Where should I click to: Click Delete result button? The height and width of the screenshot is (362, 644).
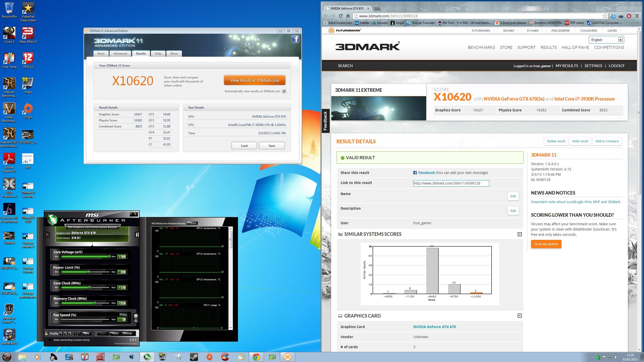click(x=556, y=141)
